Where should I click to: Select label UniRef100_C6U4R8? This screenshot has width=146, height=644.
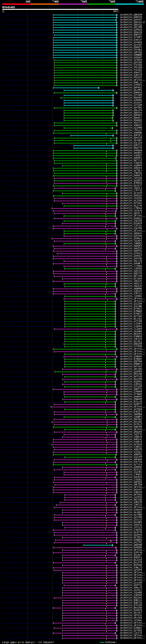131,593
